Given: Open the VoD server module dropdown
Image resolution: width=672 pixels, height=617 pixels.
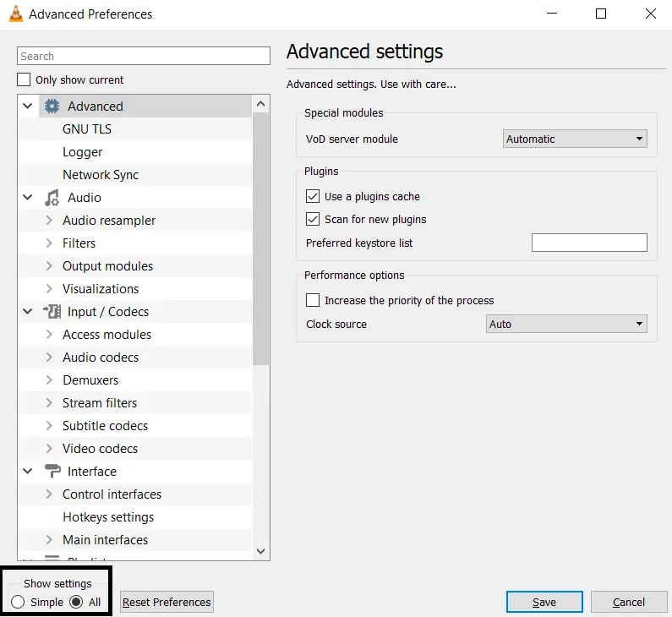Looking at the screenshot, I should click(x=575, y=139).
